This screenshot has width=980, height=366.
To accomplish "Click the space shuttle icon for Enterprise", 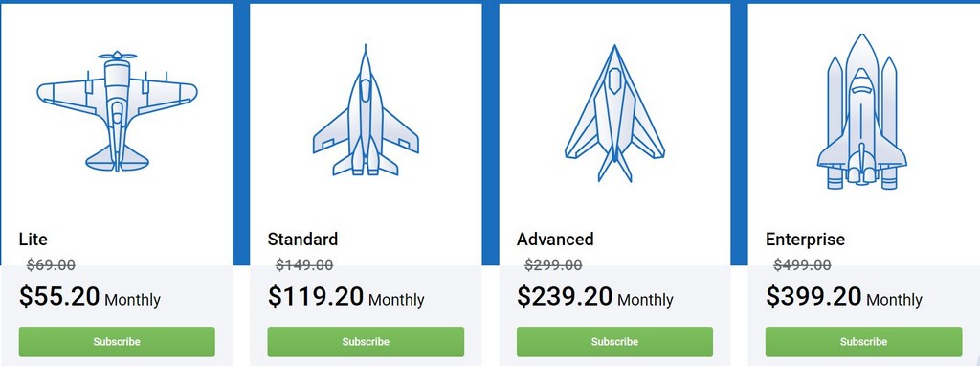I will (x=862, y=111).
